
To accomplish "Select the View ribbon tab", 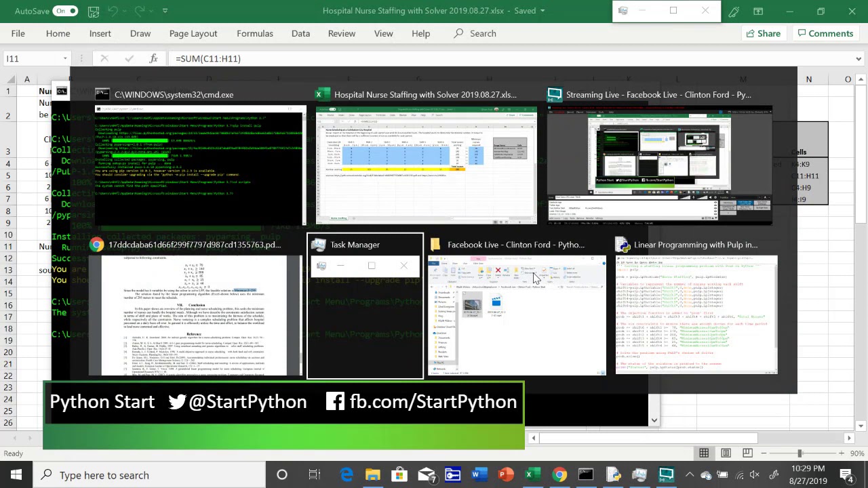I will pyautogui.click(x=383, y=33).
